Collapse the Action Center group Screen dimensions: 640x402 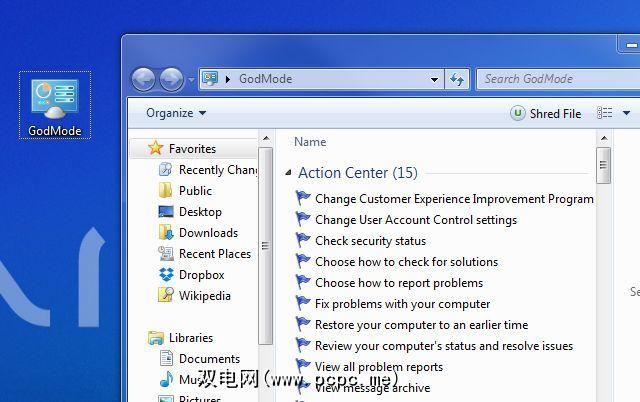(288, 173)
